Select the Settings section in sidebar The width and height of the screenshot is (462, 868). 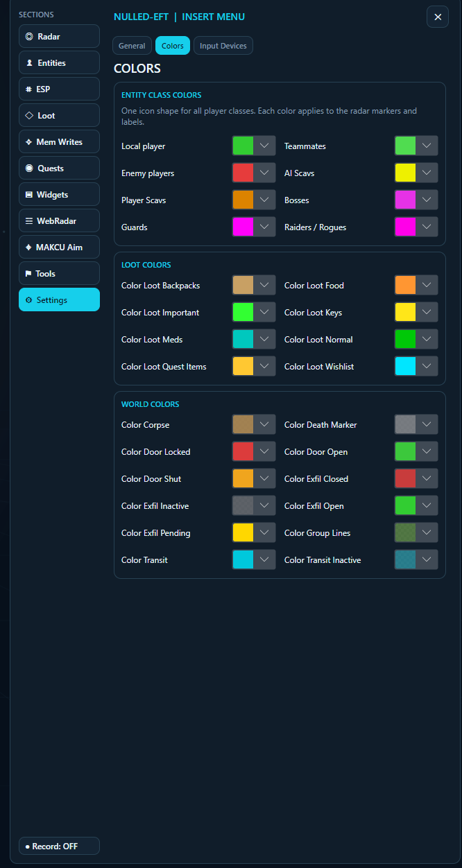point(59,300)
